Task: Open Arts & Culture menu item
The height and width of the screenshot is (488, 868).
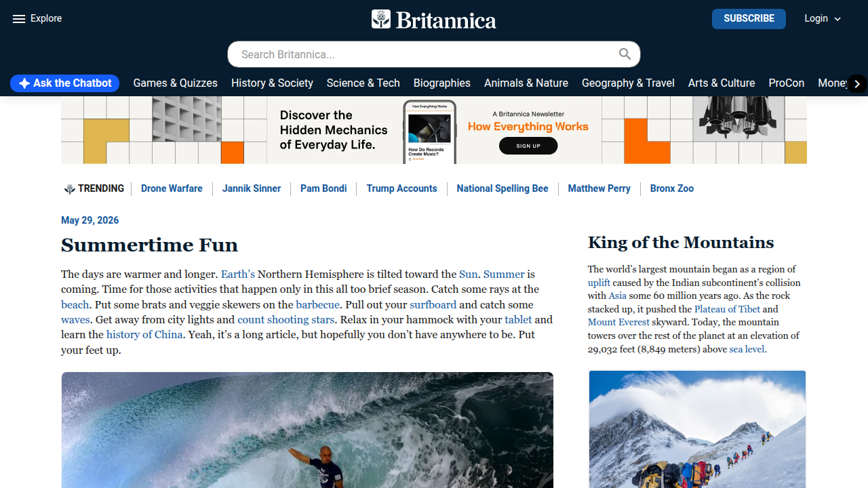Action: click(722, 83)
